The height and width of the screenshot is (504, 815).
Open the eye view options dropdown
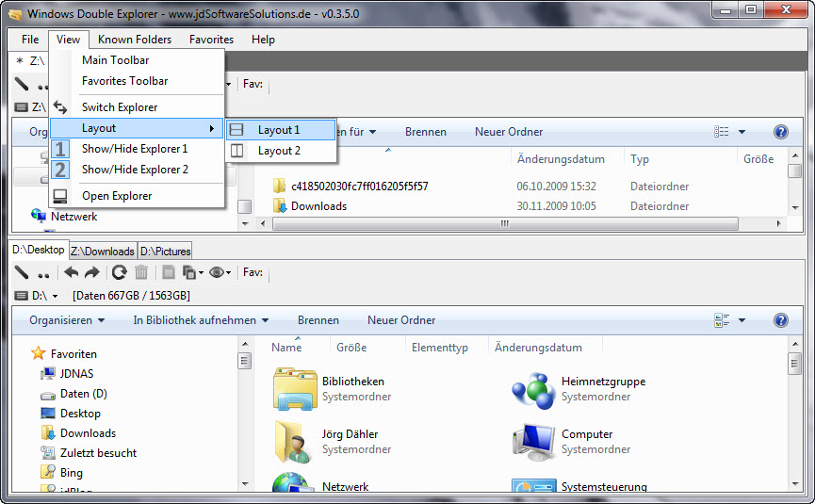click(220, 272)
